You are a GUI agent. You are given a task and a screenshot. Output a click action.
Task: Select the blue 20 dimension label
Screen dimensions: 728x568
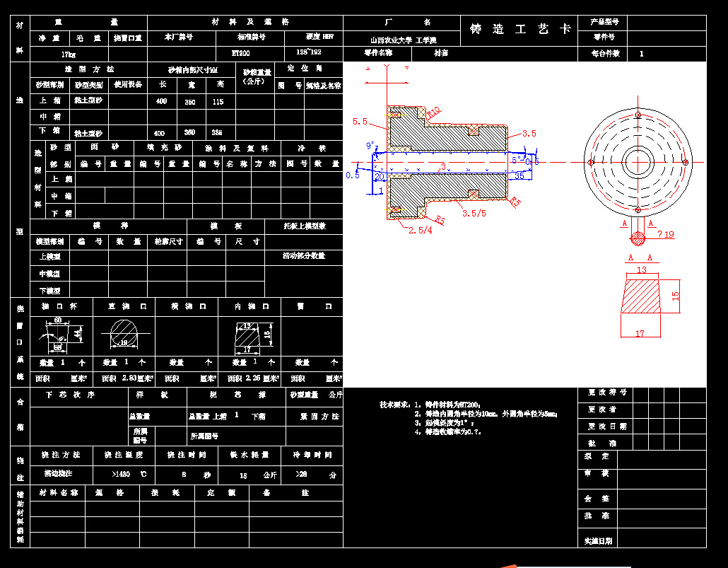[x=380, y=177]
